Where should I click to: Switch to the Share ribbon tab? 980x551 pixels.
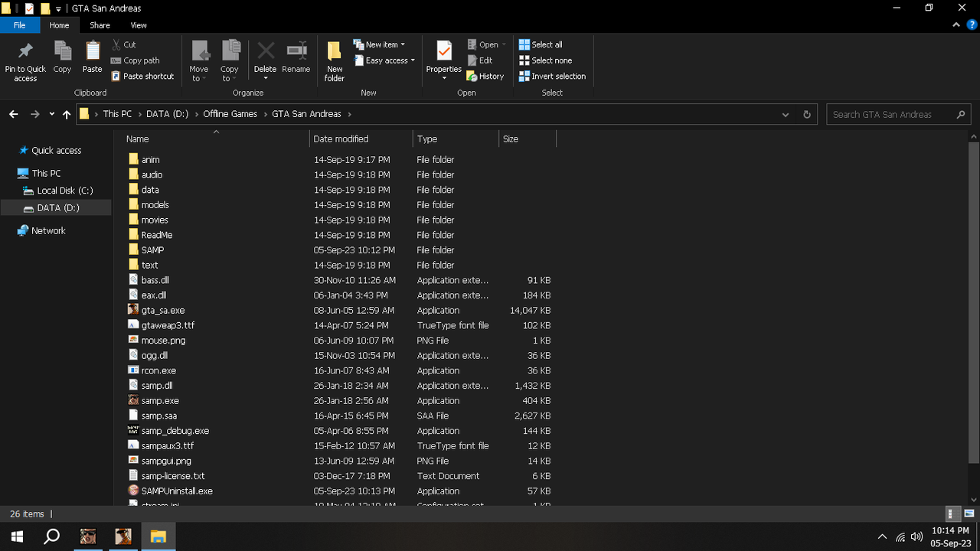100,25
